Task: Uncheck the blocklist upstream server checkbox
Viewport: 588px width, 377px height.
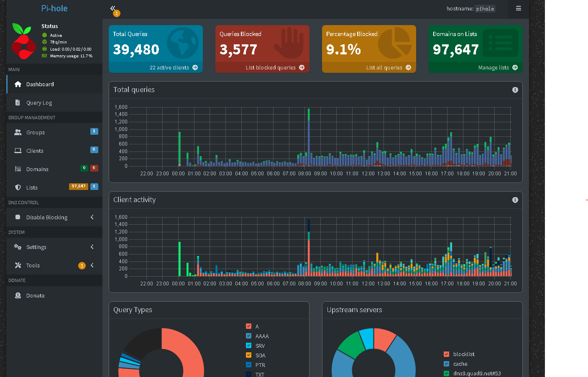Action: (x=447, y=354)
